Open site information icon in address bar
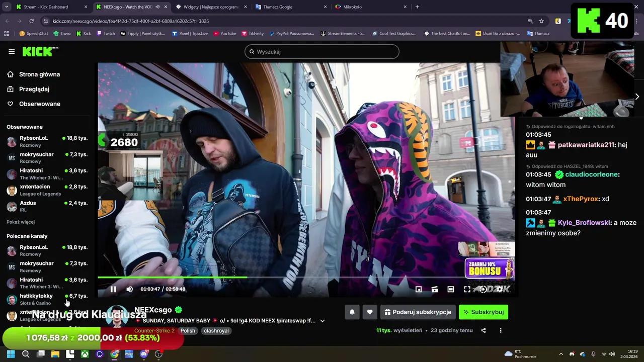The image size is (644, 362). [46, 21]
